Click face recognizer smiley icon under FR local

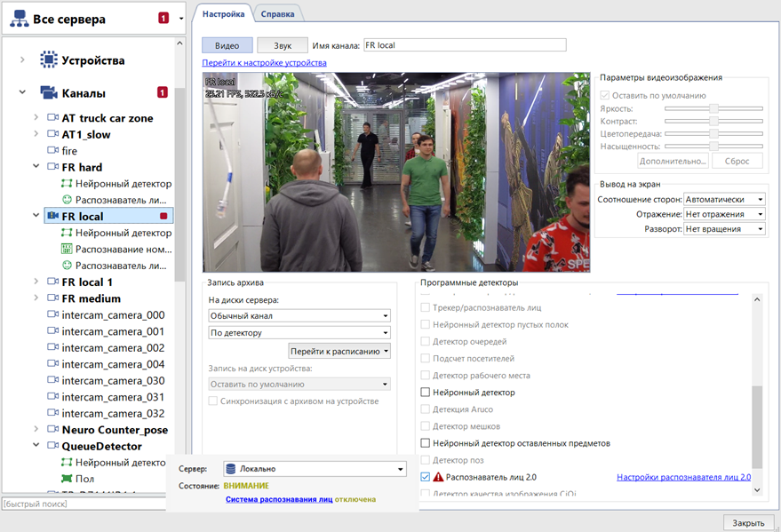[x=67, y=266]
